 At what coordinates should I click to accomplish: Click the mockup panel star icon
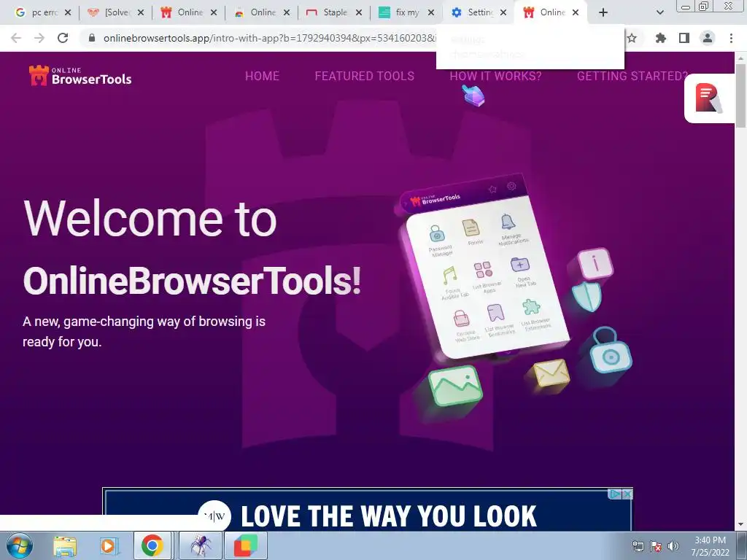pyautogui.click(x=492, y=190)
